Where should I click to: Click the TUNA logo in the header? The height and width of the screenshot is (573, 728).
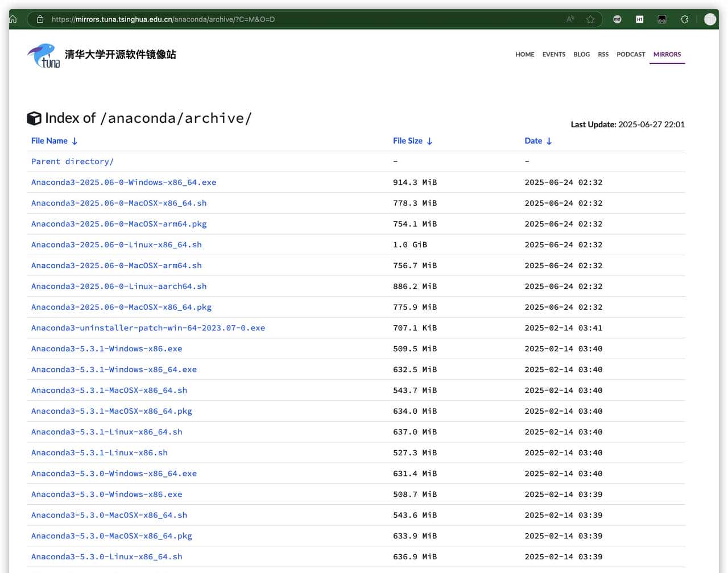coord(44,56)
